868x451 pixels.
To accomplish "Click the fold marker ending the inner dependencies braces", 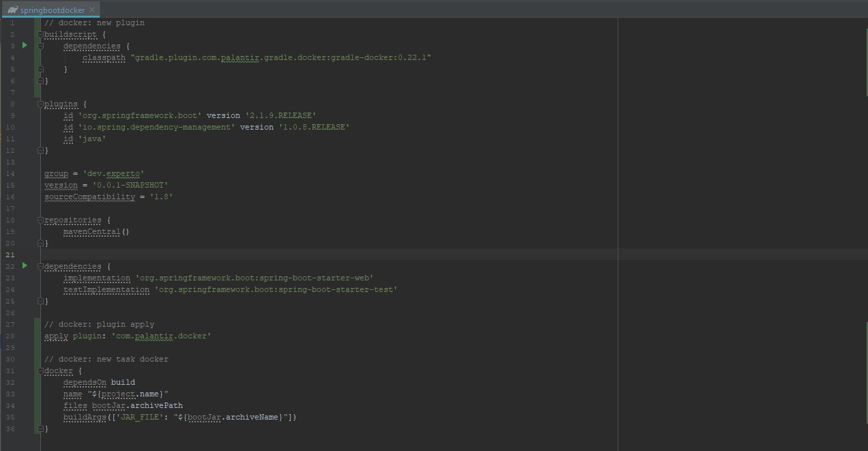I will point(40,69).
